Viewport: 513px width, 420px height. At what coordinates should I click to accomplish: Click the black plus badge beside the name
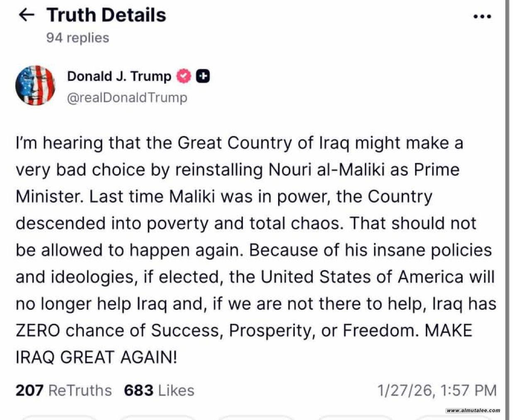[x=203, y=76]
